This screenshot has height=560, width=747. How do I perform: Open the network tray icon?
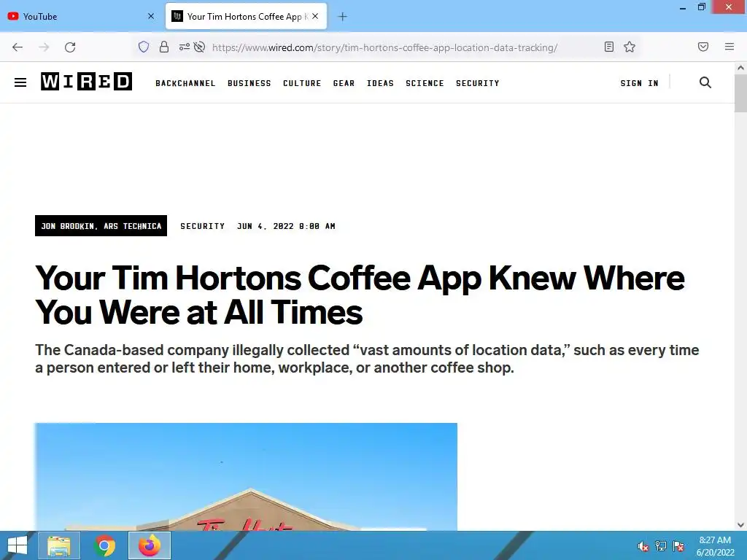point(661,546)
